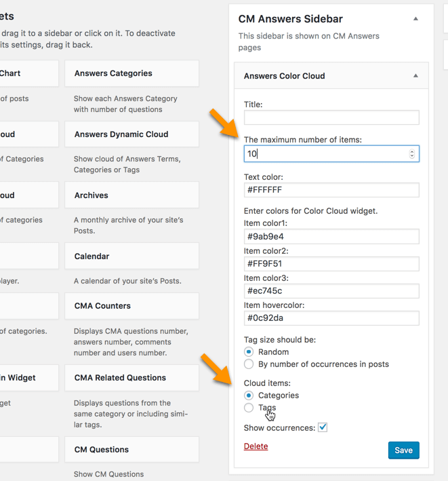Collapse the CM Answers Sidebar panel
Image resolution: width=448 pixels, height=481 pixels.
(415, 19)
